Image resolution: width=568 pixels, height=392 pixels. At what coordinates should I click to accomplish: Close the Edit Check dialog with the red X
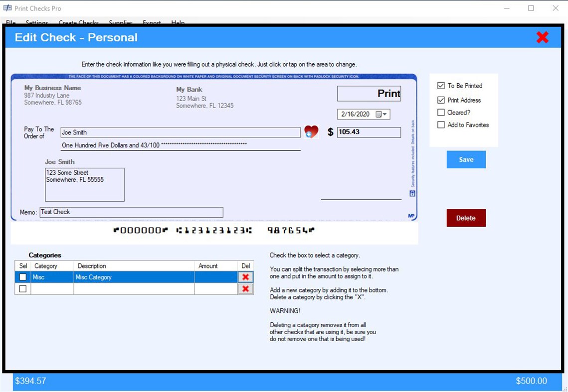point(542,37)
